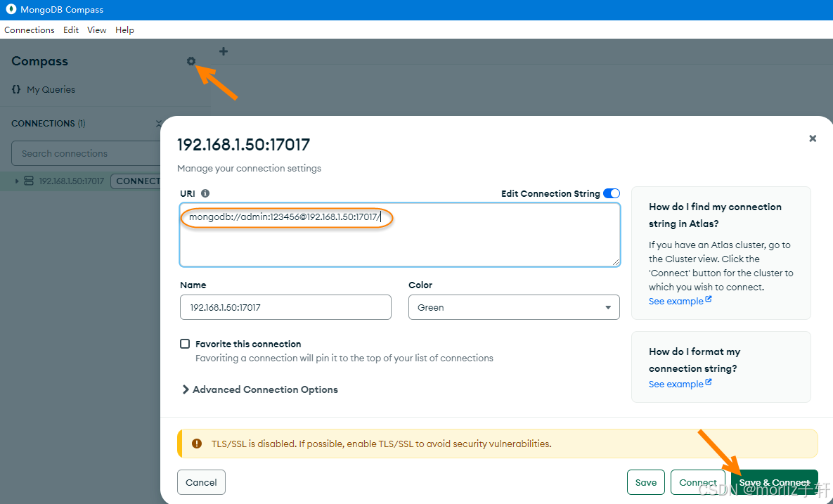
Task: Click the CONNECT button in the sidebar
Action: (x=137, y=181)
